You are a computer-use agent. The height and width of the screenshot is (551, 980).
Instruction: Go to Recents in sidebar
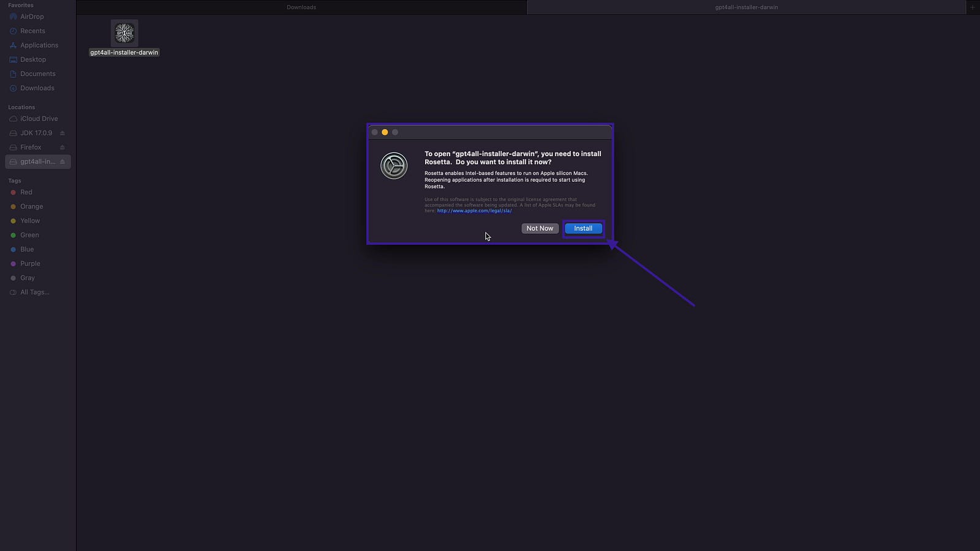click(32, 31)
